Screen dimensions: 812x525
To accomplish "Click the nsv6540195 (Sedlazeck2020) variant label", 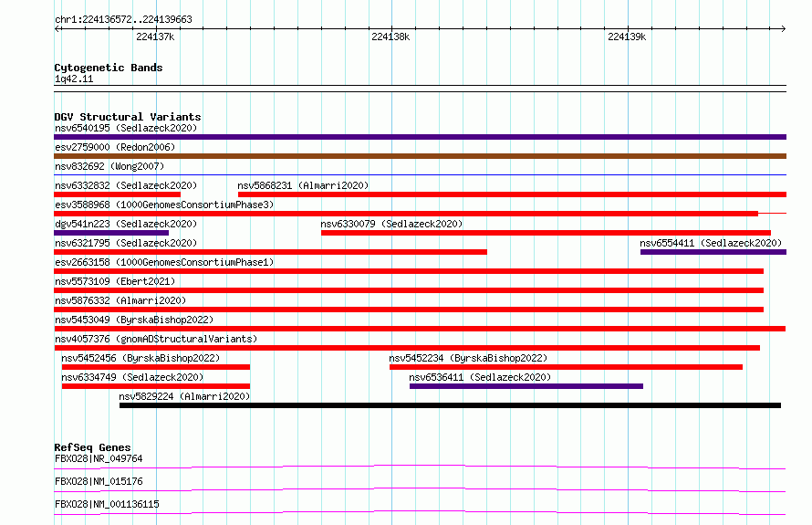I will [x=126, y=128].
